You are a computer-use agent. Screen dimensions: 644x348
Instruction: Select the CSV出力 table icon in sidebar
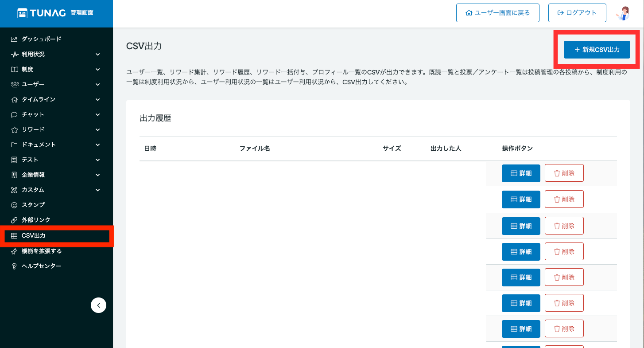14,236
